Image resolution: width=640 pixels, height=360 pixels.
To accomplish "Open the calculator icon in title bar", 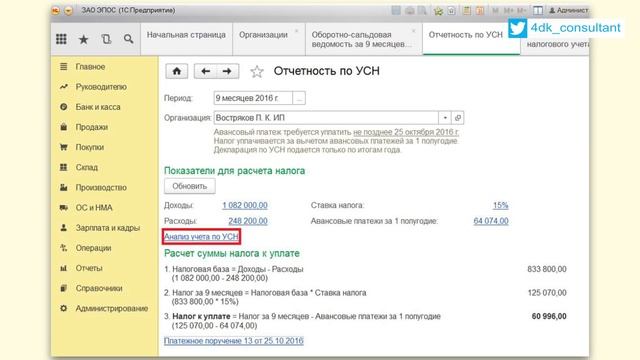I will (x=467, y=11).
